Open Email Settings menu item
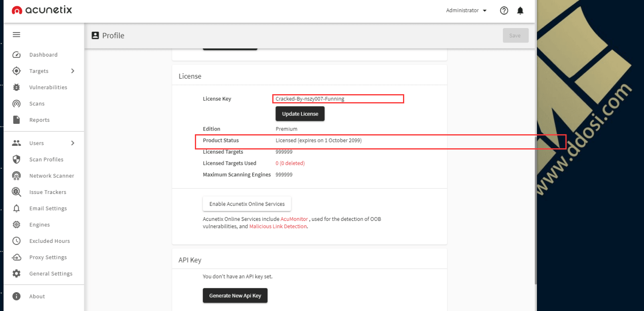This screenshot has height=311, width=644. pyautogui.click(x=48, y=208)
